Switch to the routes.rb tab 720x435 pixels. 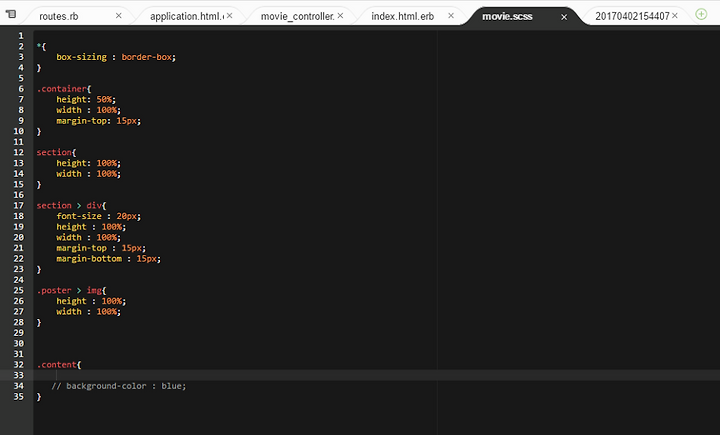pyautogui.click(x=59, y=17)
